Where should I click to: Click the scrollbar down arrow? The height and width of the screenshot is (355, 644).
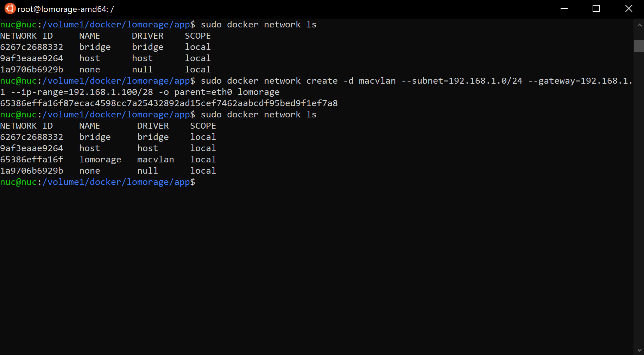(x=639, y=350)
